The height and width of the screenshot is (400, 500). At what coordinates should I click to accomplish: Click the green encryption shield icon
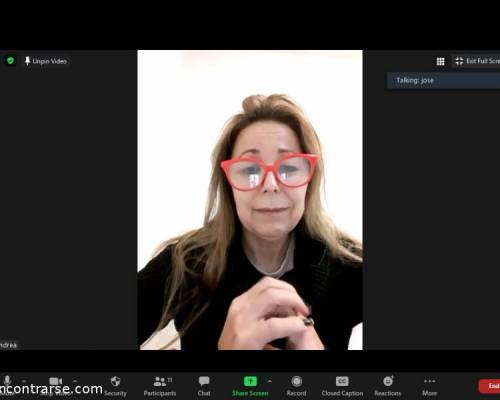click(10, 61)
